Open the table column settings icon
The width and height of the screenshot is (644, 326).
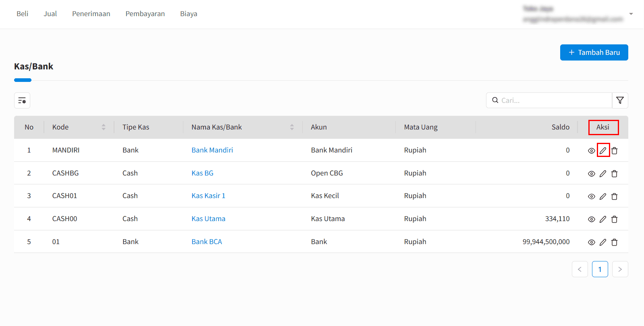pyautogui.click(x=22, y=100)
